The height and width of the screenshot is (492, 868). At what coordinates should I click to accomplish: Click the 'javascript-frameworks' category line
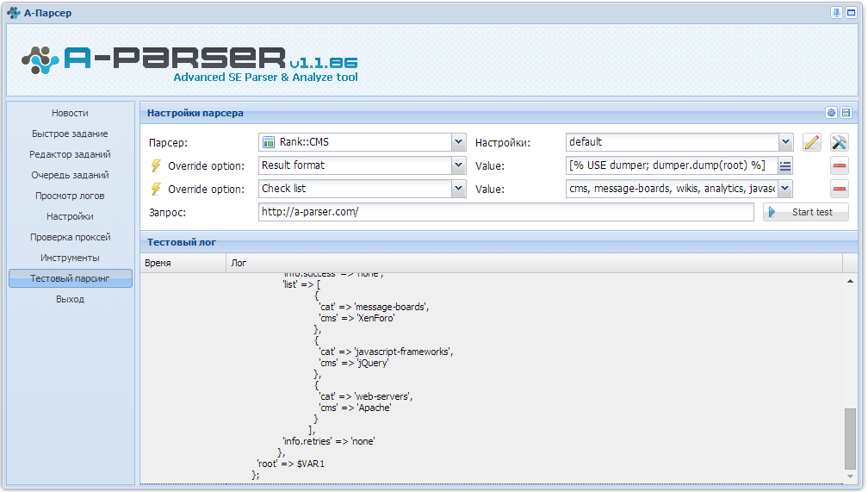point(386,352)
